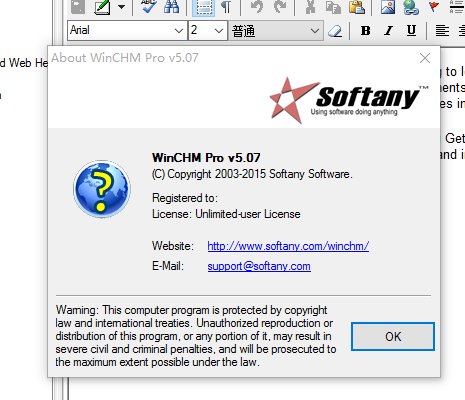The image size is (465, 400).
Task: Insert an image with the picture icon
Action: click(x=388, y=6)
